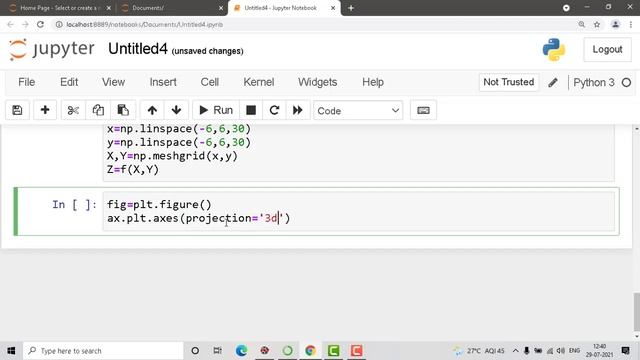The image size is (640, 360).
Task: Paste cells below icon
Action: (123, 110)
